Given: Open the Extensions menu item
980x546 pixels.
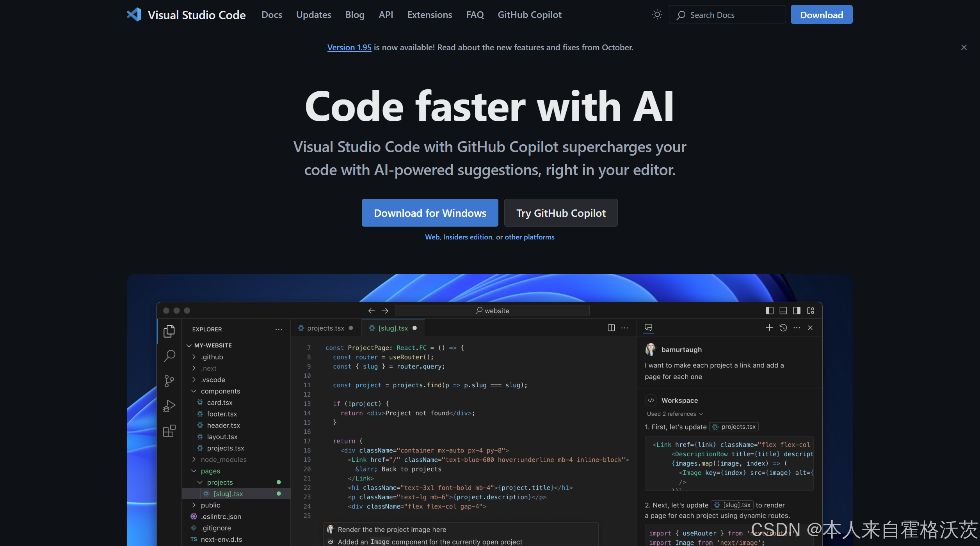Looking at the screenshot, I should 429,15.
